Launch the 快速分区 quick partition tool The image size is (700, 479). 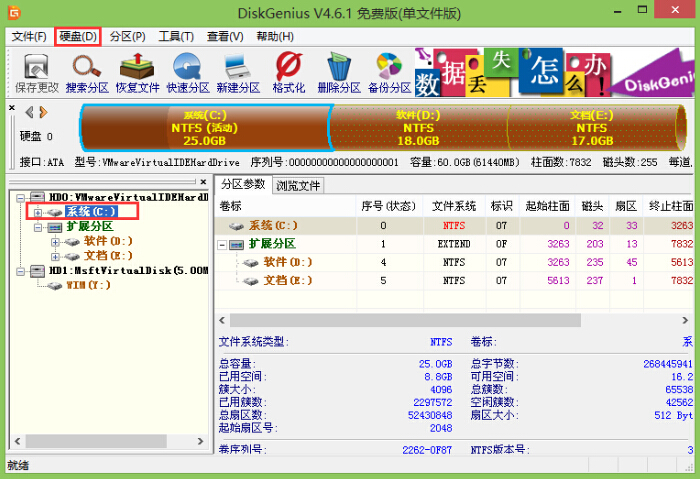point(186,73)
